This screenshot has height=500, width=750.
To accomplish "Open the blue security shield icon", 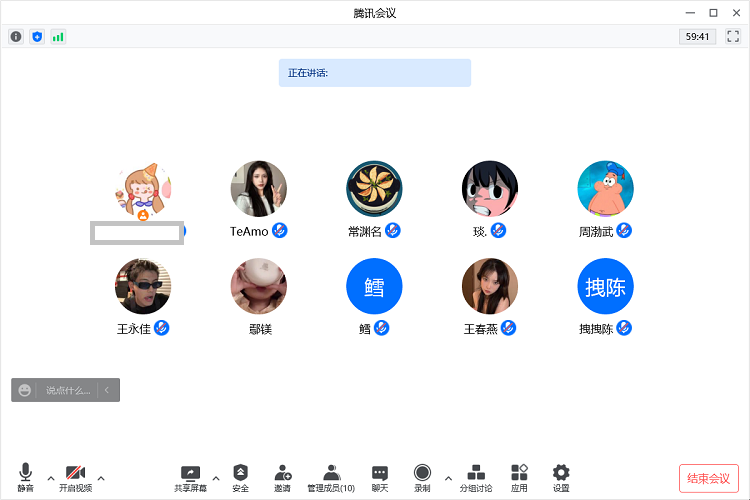I will coord(37,36).
